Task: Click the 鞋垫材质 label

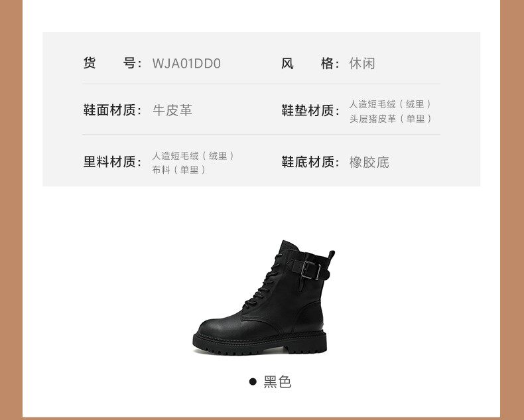Action: pyautogui.click(x=310, y=110)
